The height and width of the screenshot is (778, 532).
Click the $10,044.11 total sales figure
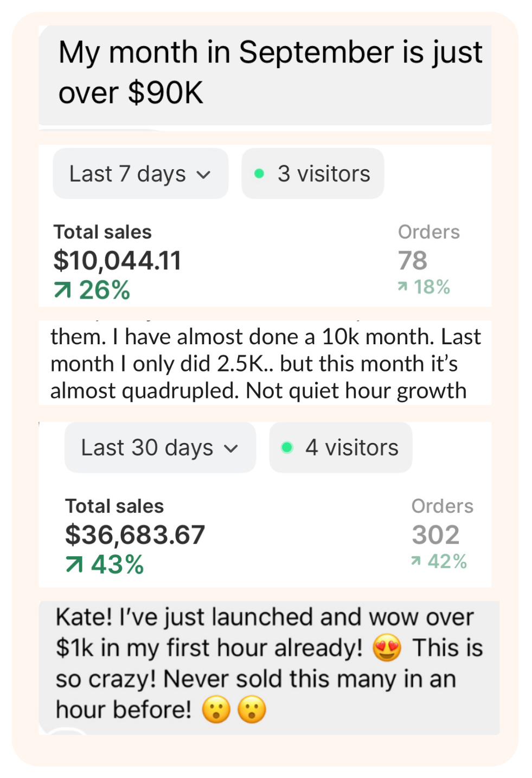[x=117, y=261]
